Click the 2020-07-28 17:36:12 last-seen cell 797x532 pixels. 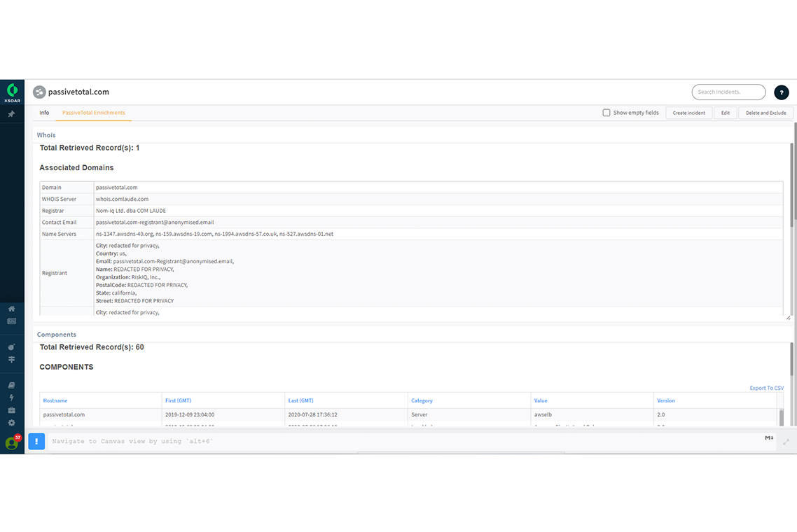(x=312, y=414)
